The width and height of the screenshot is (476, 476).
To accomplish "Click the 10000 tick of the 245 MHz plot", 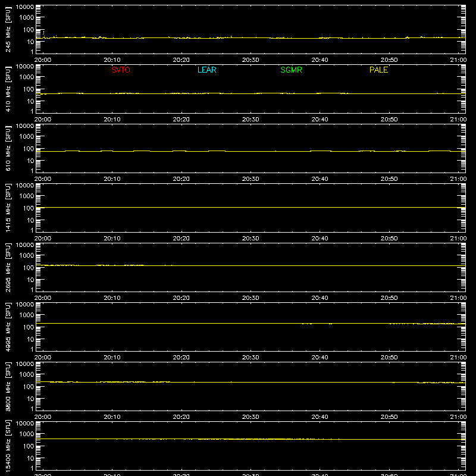I will (25, 7).
